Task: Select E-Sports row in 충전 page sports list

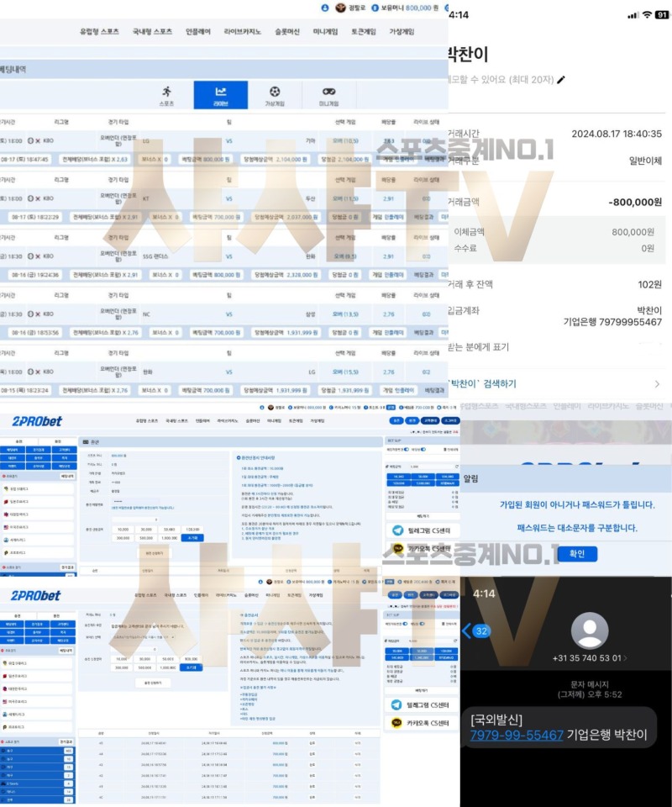Action: [38, 783]
